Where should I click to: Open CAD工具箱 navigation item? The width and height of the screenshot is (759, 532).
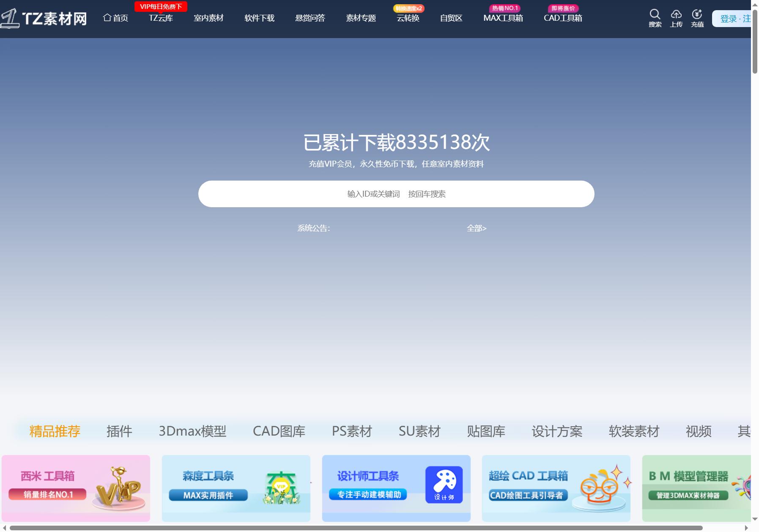pos(563,18)
